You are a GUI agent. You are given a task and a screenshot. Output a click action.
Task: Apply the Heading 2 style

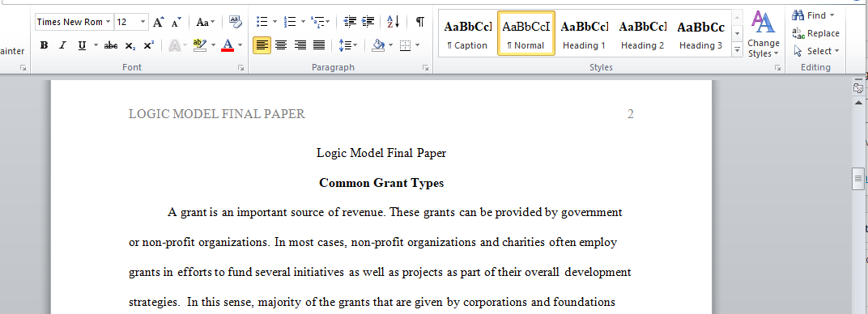[642, 33]
